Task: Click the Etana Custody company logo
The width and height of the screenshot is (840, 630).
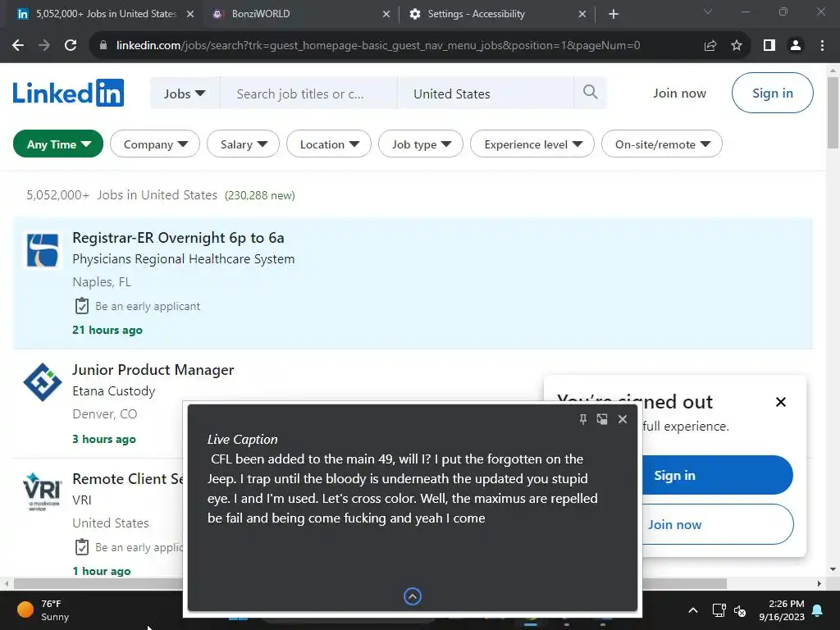Action: pos(43,382)
